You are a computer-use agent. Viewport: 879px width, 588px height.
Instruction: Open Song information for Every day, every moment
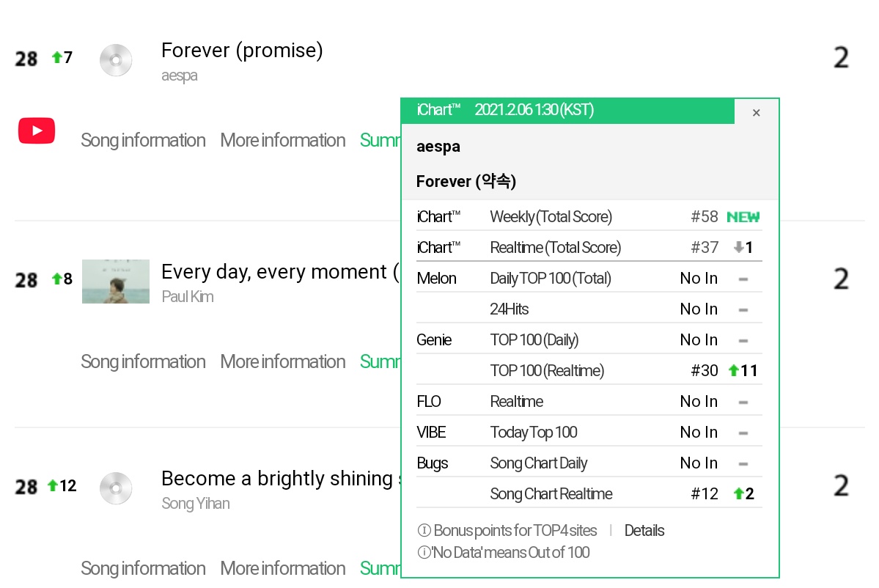point(143,361)
